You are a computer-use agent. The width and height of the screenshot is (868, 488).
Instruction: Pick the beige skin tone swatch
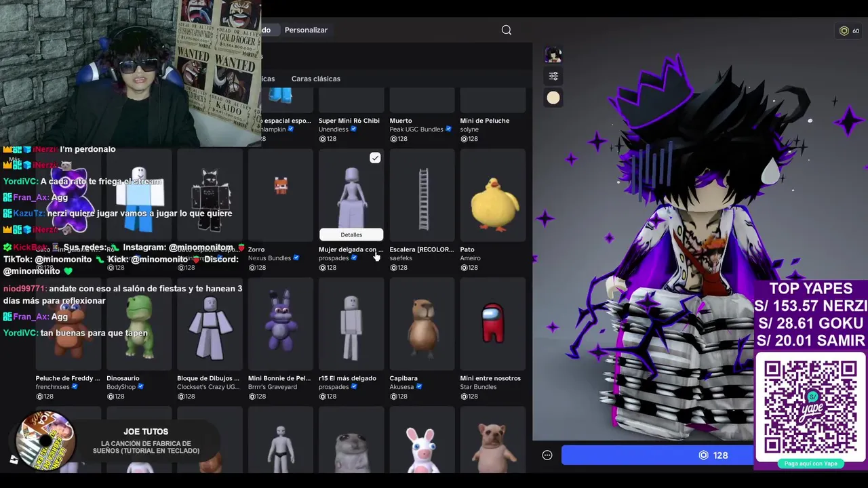[553, 98]
